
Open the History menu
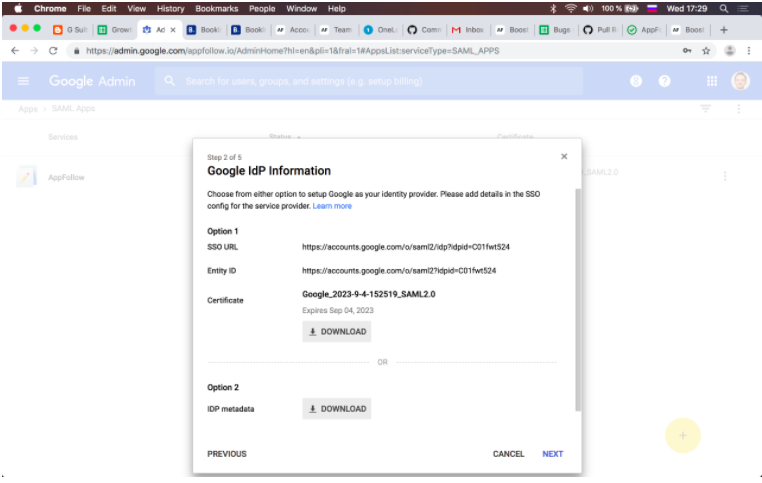[x=171, y=9]
